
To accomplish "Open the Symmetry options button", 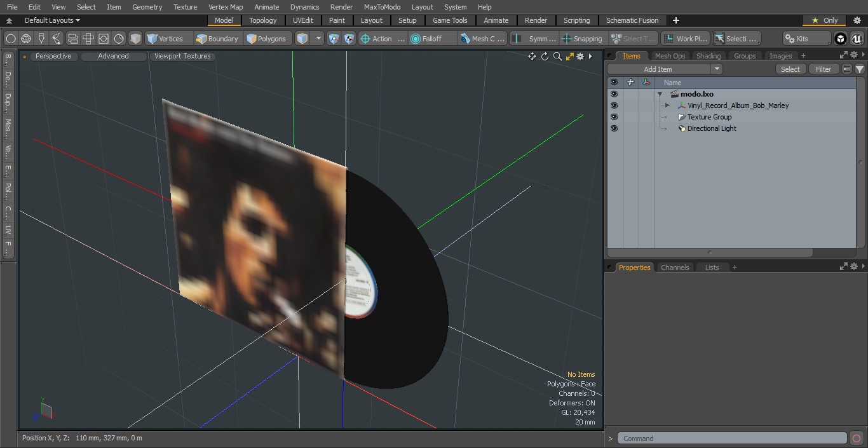I will [x=534, y=39].
